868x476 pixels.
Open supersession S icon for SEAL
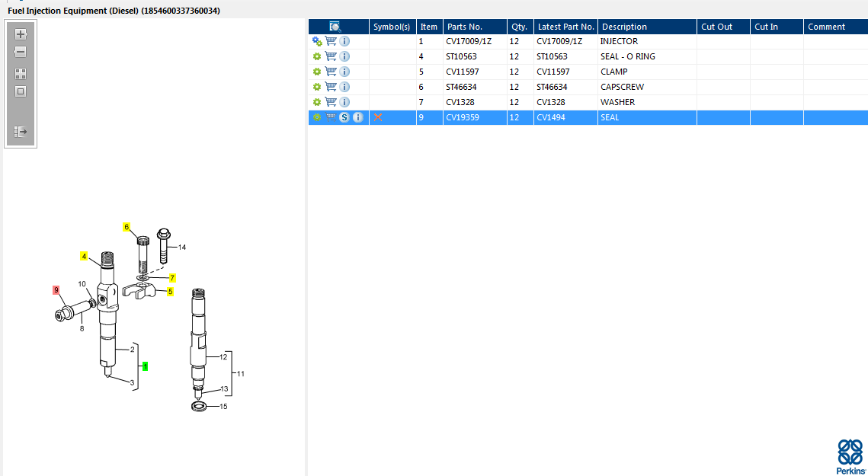[x=344, y=117]
